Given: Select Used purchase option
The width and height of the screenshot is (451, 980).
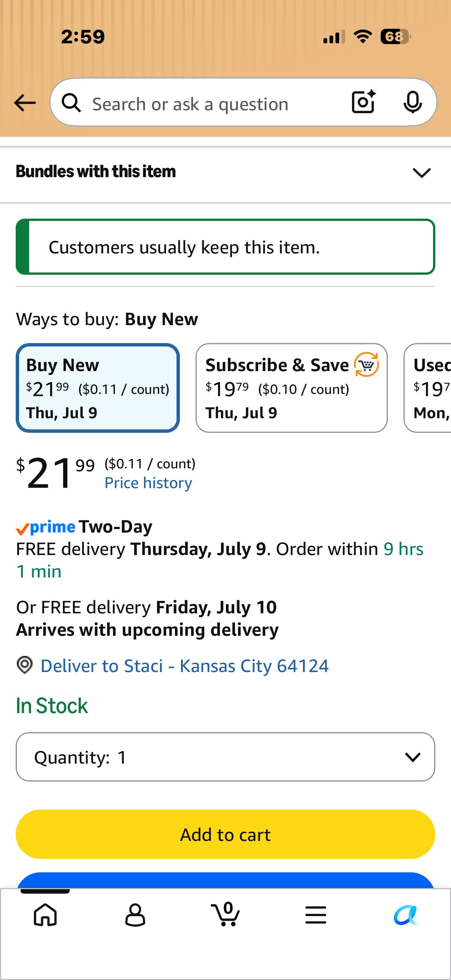Looking at the screenshot, I should pyautogui.click(x=427, y=388).
